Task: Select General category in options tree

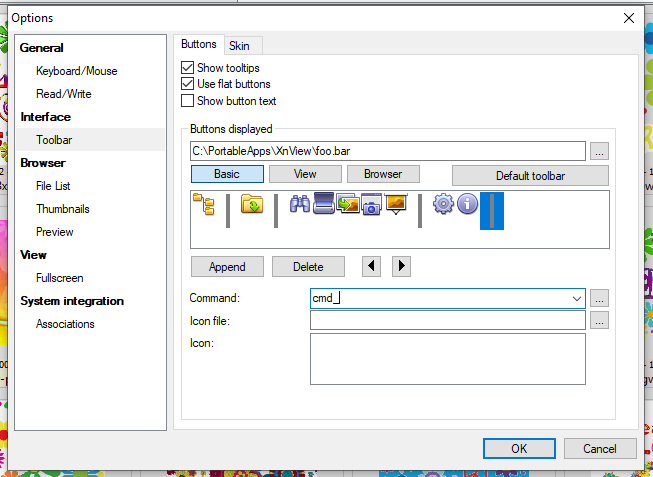Action: click(x=42, y=48)
